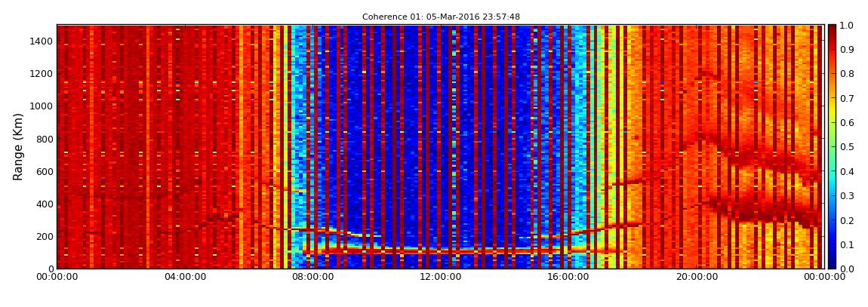Click the plot title "Coherence 01: 05-Mar-2016 23:57:48"
868x307 pixels.
(442, 17)
